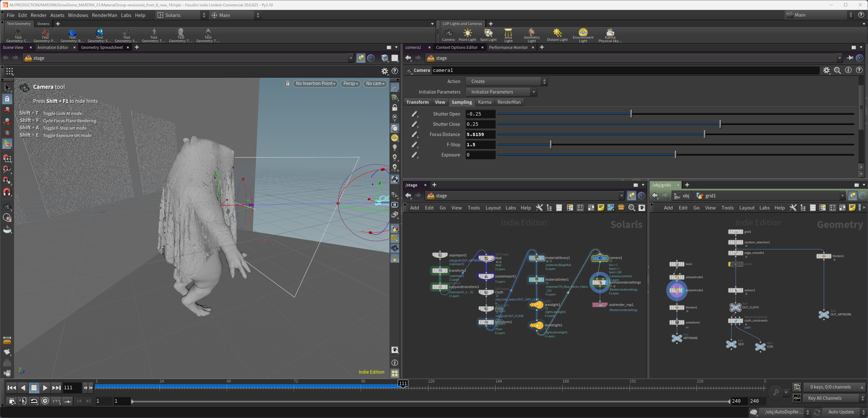The image size is (868, 418).
Task: Select the usdrender_rop1 node
Action: pos(600,305)
